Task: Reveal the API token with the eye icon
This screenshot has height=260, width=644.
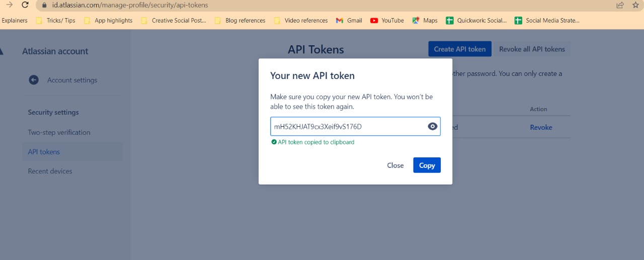Action: (432, 126)
